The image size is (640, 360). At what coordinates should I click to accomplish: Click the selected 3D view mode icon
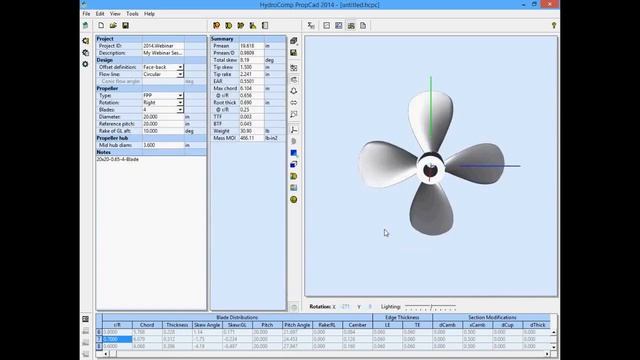pos(351,25)
